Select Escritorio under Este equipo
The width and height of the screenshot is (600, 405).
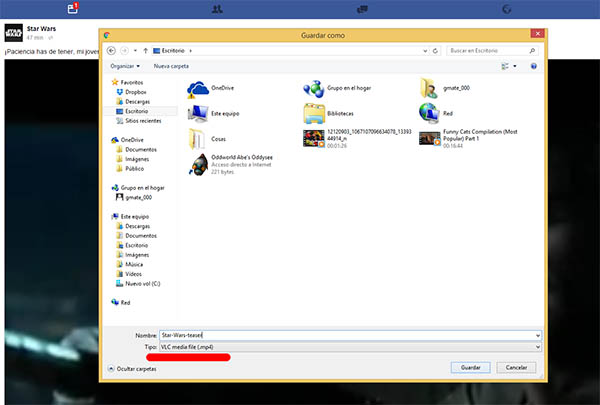[136, 245]
